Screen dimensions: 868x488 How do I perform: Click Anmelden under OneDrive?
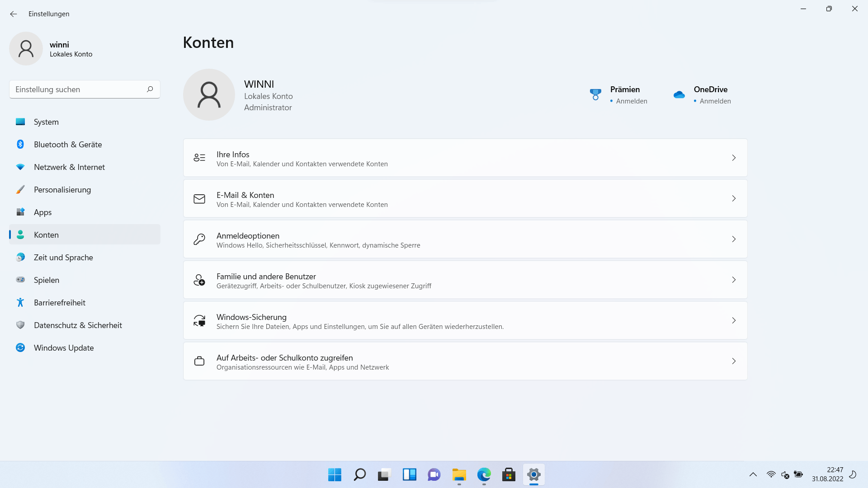click(715, 101)
